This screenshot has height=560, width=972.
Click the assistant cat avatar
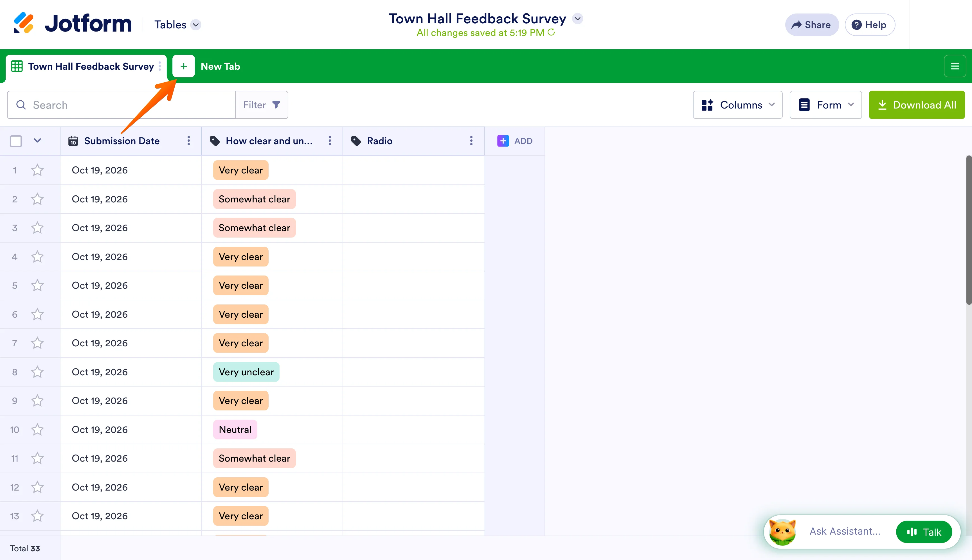[783, 532]
